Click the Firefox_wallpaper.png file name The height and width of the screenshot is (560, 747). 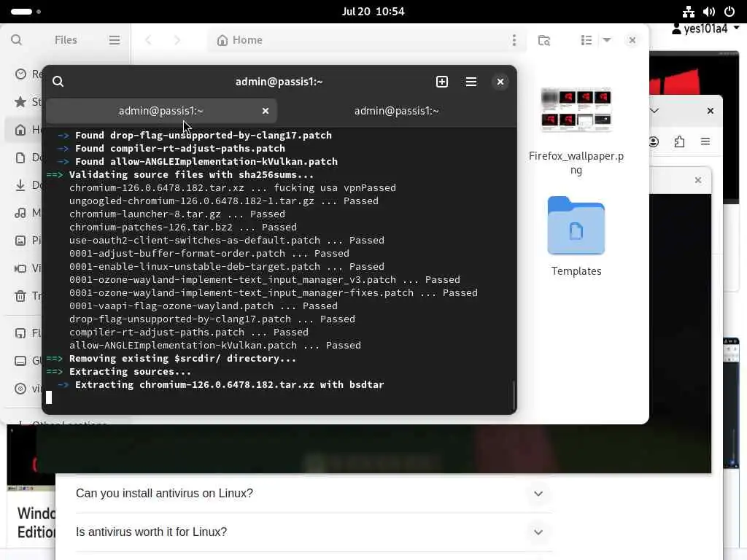coord(576,163)
